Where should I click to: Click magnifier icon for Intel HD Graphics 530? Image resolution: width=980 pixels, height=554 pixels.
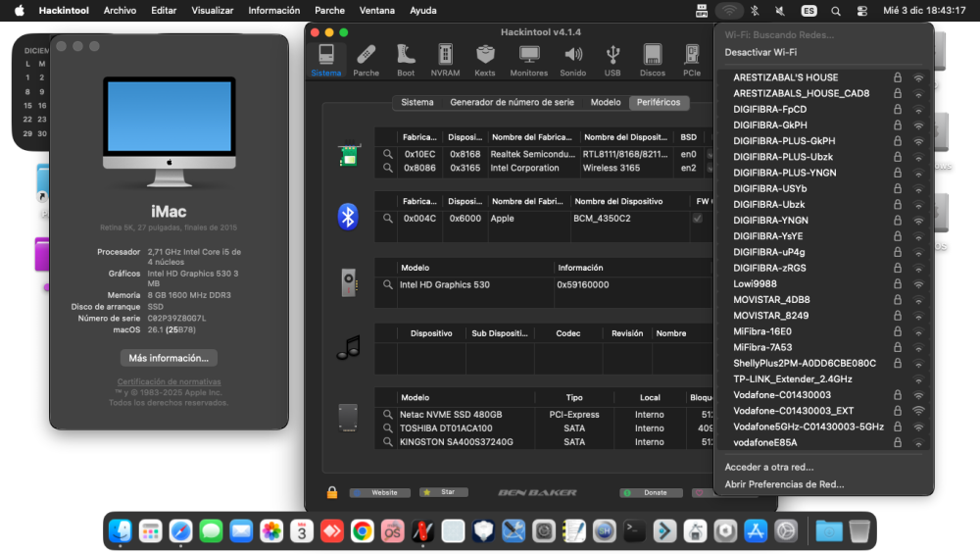[x=388, y=284]
